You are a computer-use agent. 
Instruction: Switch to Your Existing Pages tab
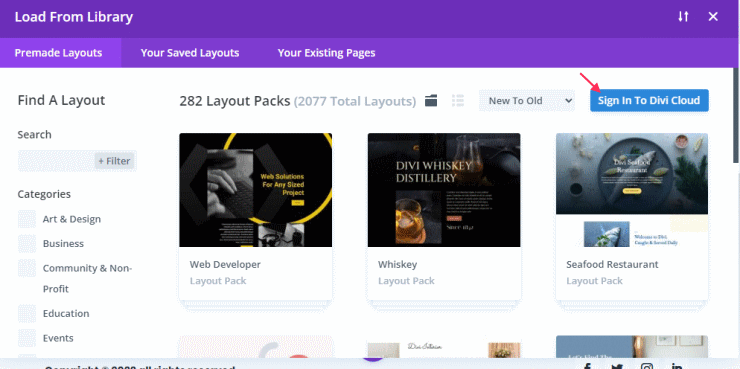click(326, 53)
